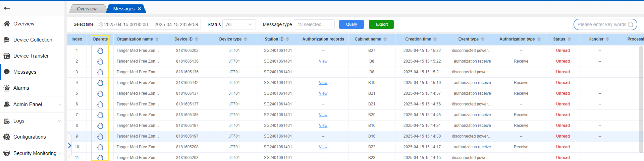
Task: Click the operate hand icon in row 5
Action: 100,93
